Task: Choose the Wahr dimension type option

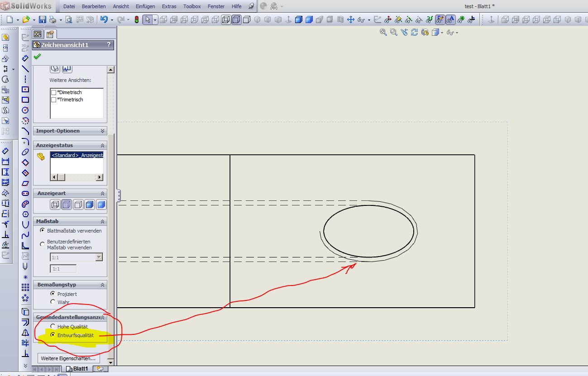Action: 53,302
